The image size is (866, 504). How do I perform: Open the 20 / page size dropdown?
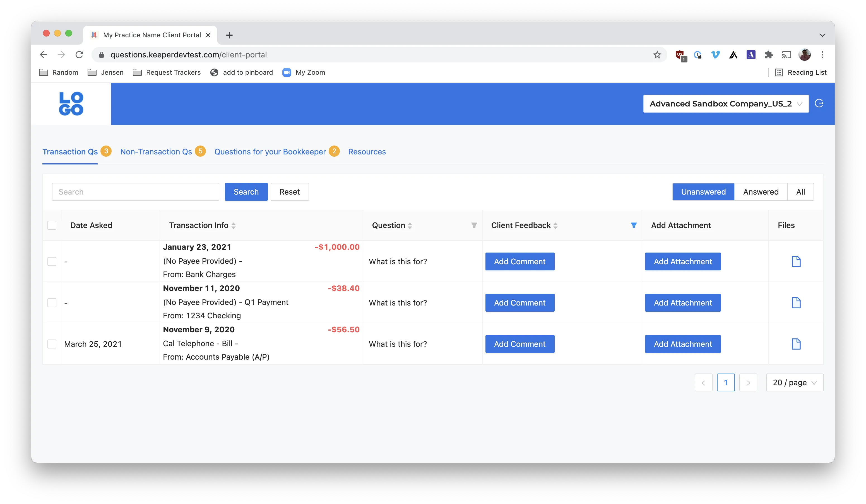[794, 382]
